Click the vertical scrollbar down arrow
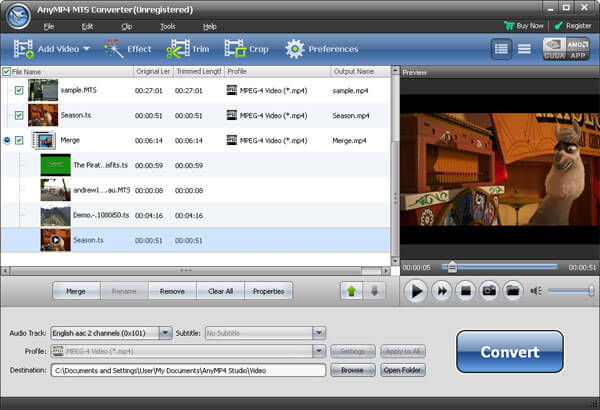This screenshot has width=600, height=410. coord(396,261)
